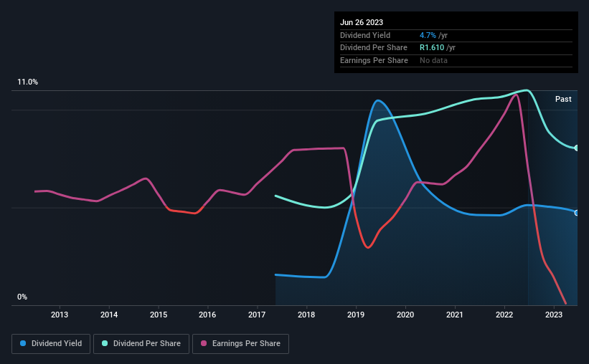Select the 2019 label on the x-axis
Image resolution: width=589 pixels, height=364 pixels.
tap(356, 315)
